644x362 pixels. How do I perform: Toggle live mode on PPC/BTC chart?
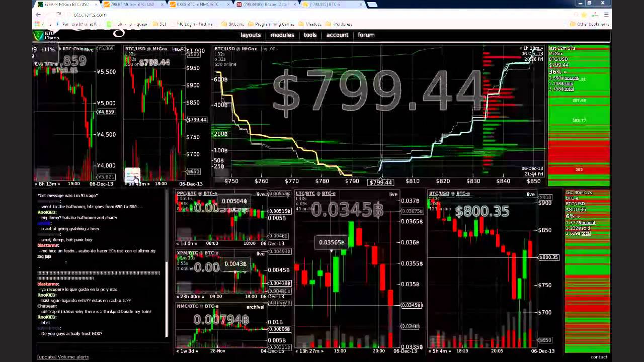pyautogui.click(x=261, y=194)
